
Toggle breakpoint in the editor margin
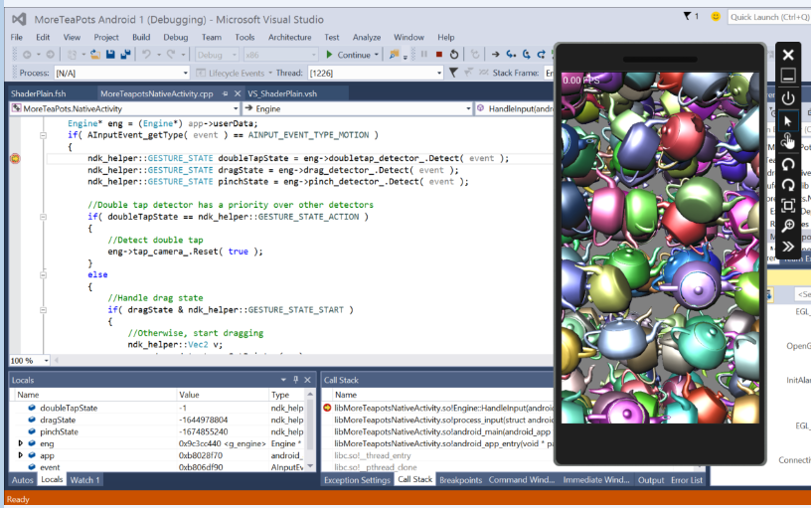pos(15,158)
